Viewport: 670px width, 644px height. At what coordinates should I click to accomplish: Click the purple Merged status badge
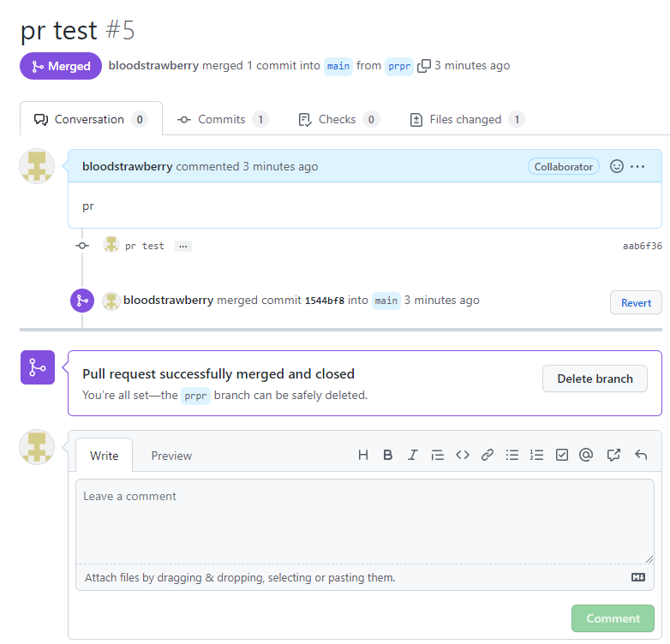[61, 66]
